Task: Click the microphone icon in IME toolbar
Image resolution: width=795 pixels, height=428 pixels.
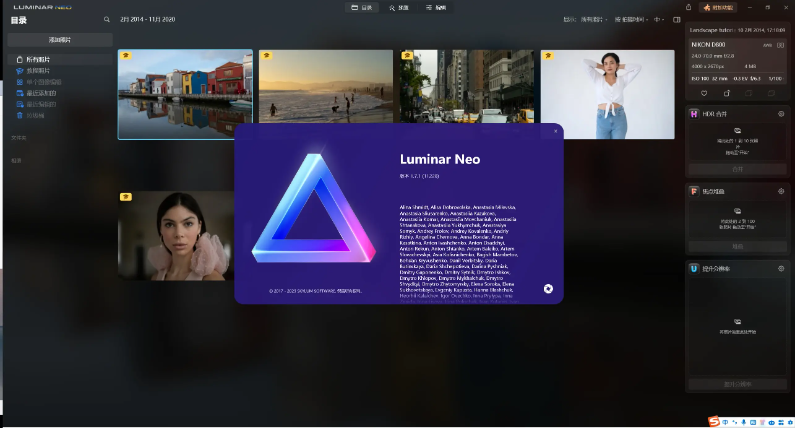Action: coord(744,422)
